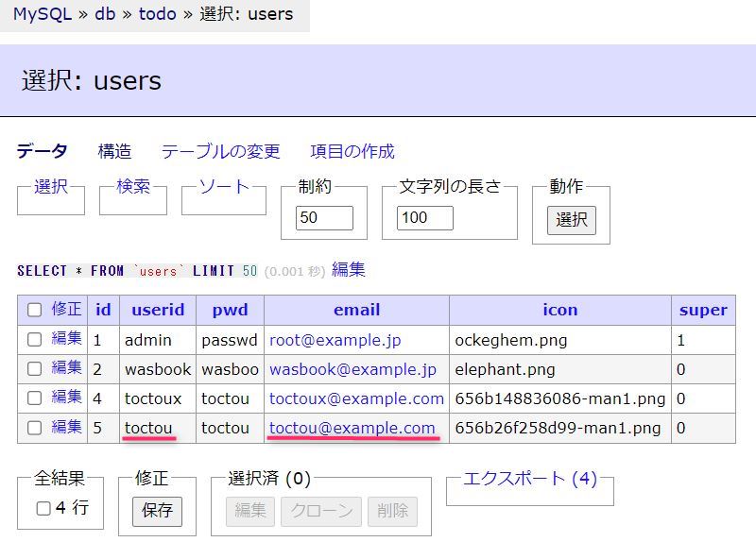
Task: Toggle the select-all checkbox in header
Action: click(34, 310)
